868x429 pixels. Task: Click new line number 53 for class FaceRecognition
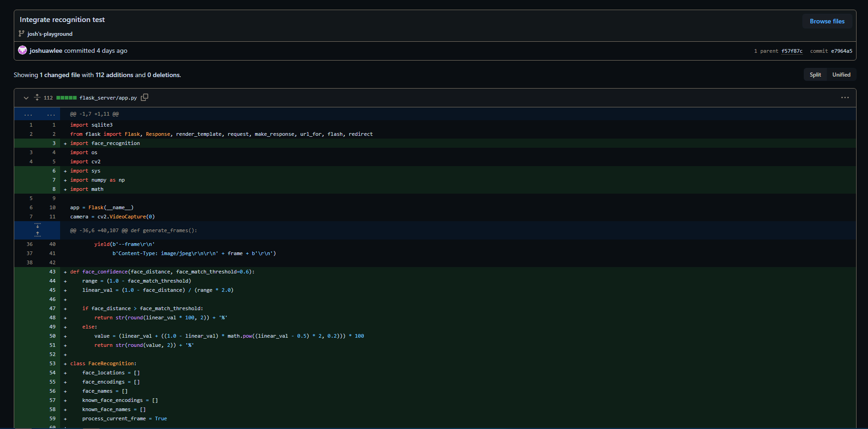pos(52,363)
